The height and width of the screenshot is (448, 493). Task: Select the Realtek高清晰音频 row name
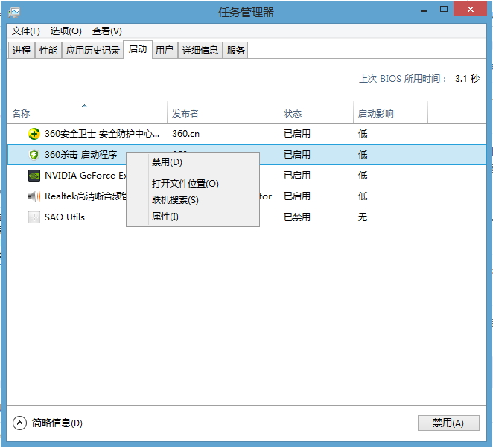(85, 196)
